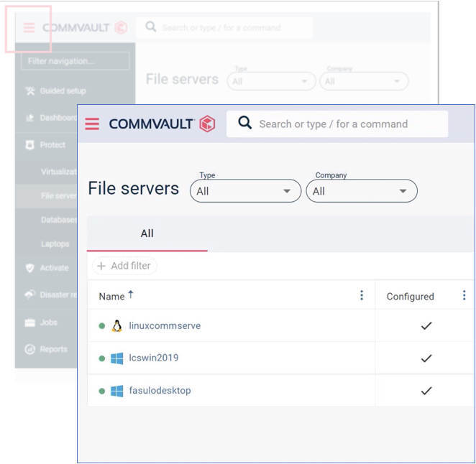Expand the Type dropdown
Screen dimensions: 476x464
(x=246, y=191)
